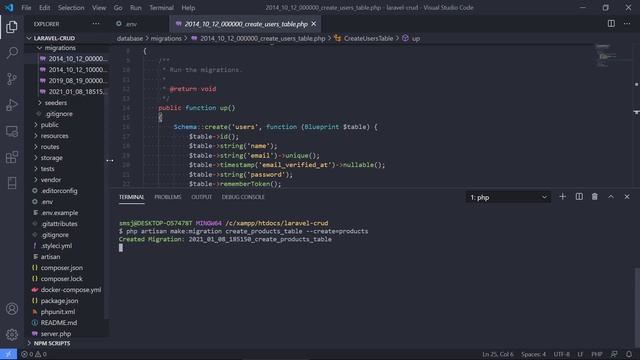Click 'CreateUsersTable' in the breadcrumb

(x=368, y=38)
